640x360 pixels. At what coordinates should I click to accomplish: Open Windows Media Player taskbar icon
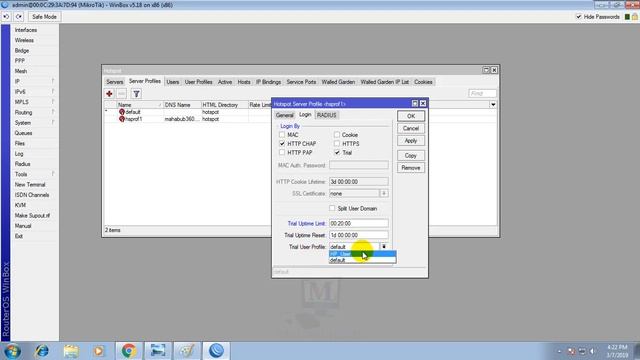pyautogui.click(x=98, y=351)
